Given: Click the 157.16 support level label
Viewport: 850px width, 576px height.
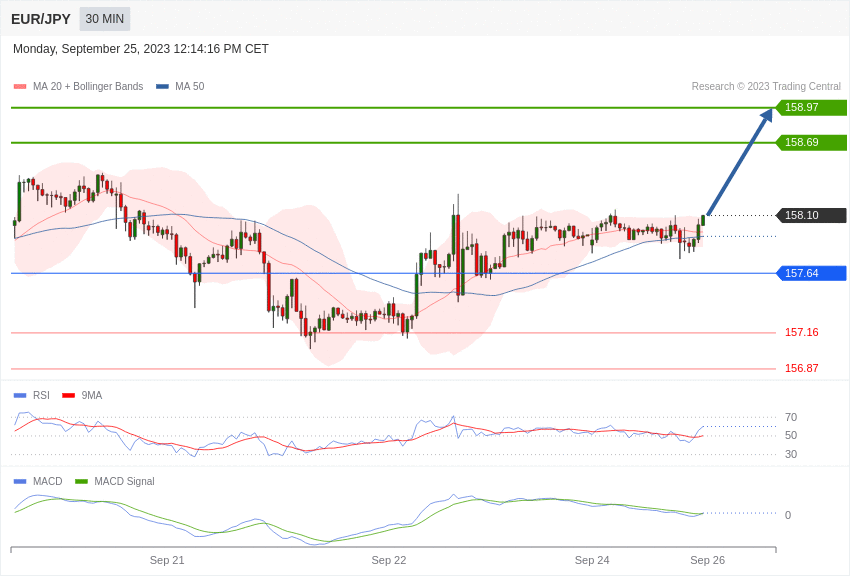Looking at the screenshot, I should 802,332.
